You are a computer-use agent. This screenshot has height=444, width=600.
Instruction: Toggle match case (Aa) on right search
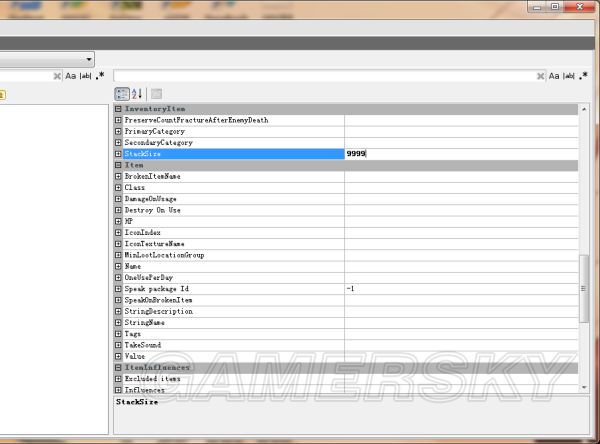pyautogui.click(x=555, y=76)
